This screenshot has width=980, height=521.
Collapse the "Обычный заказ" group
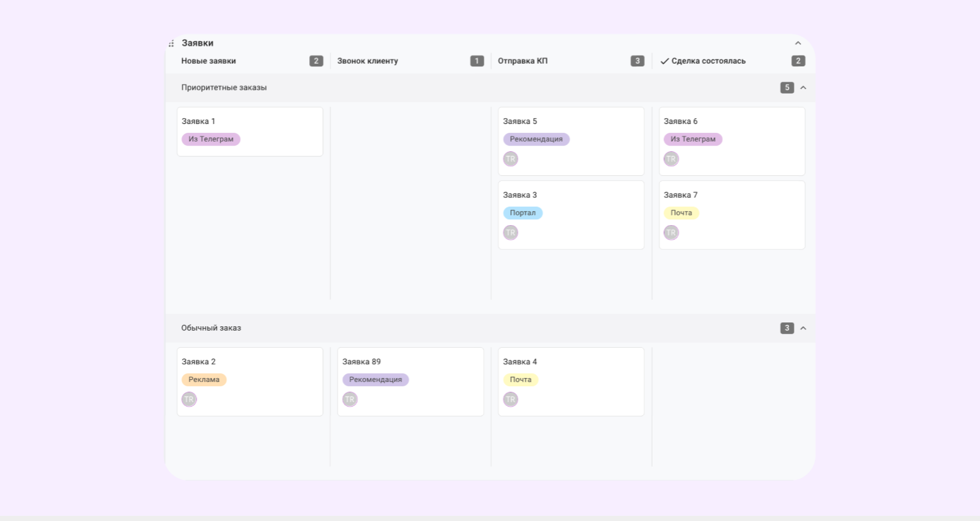804,328
